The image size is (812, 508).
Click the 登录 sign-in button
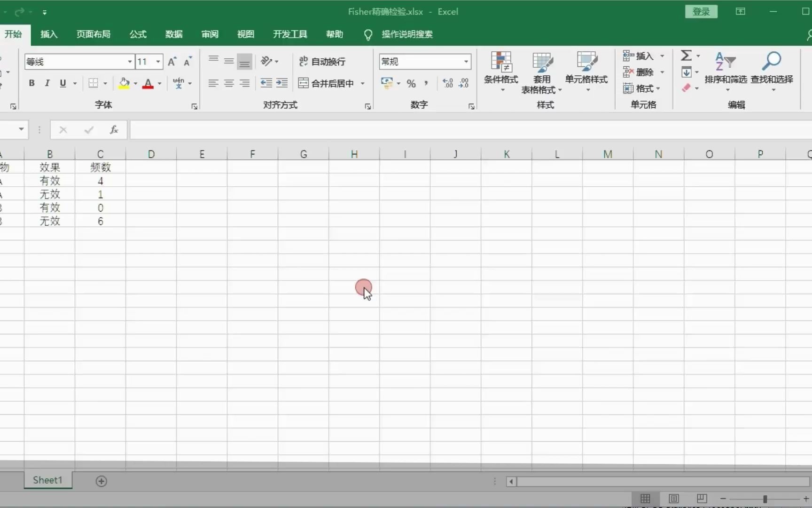click(x=701, y=12)
